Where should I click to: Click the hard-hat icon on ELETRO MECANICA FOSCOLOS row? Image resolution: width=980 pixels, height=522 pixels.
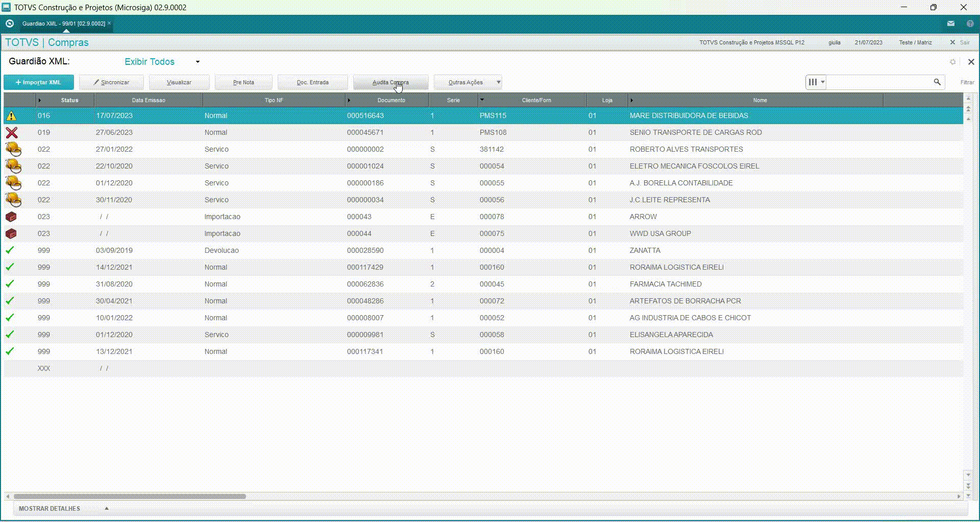tap(13, 167)
